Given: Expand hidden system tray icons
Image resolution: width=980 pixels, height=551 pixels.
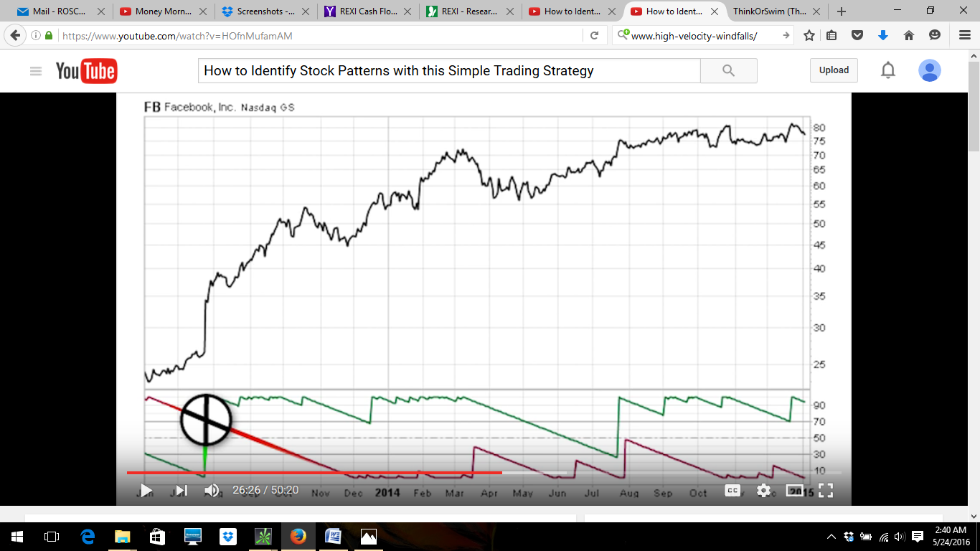Looking at the screenshot, I should tap(831, 537).
